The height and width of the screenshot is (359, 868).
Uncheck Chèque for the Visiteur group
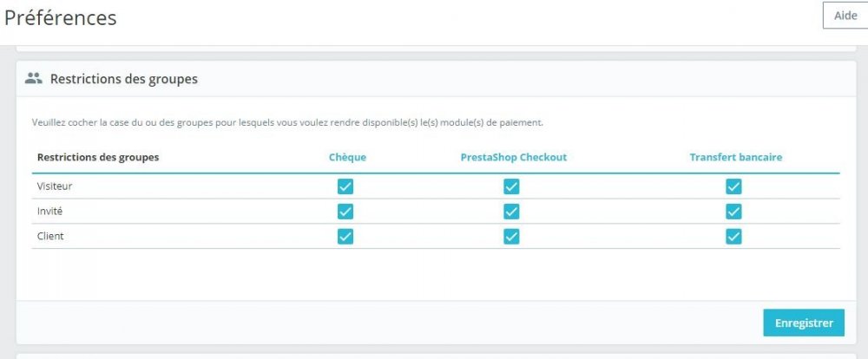[345, 186]
